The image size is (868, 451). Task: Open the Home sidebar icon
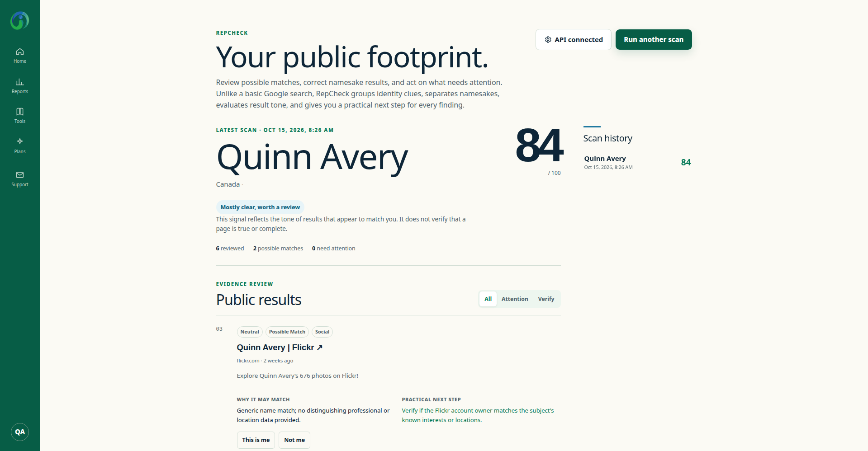pyautogui.click(x=20, y=52)
